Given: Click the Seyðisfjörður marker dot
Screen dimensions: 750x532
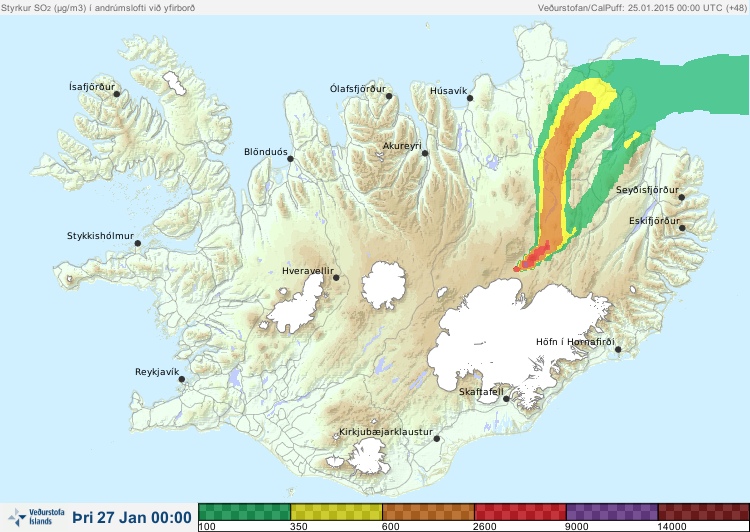Looking at the screenshot, I should pos(681,197).
